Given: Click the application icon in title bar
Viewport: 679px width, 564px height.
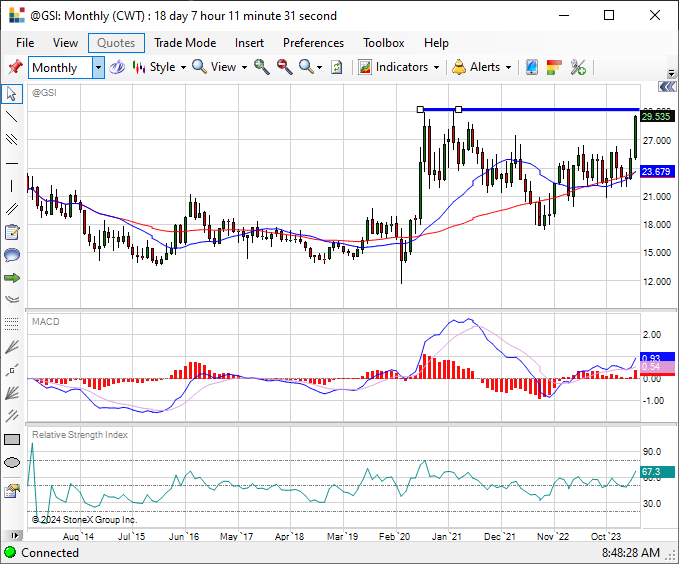Looking at the screenshot, I should coord(16,15).
